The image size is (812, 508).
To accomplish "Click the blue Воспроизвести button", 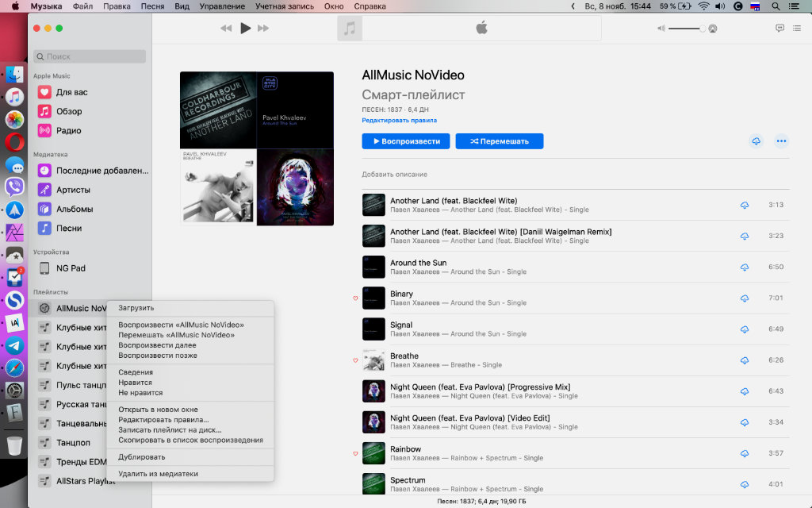I will point(406,141).
